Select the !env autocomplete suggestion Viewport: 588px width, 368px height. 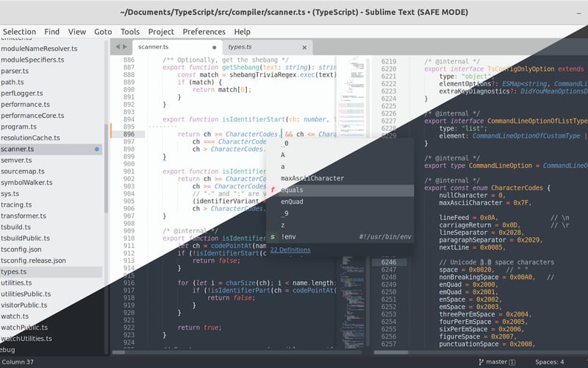(x=340, y=237)
